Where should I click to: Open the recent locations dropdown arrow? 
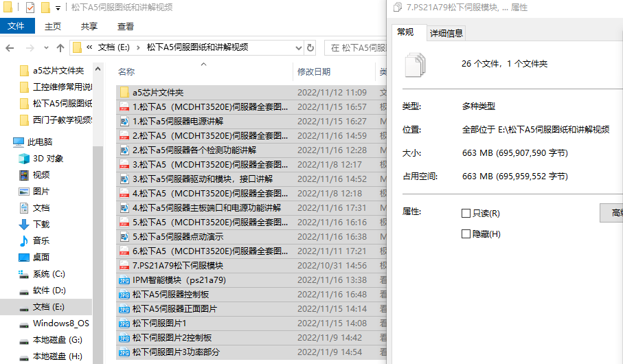pyautogui.click(x=47, y=48)
